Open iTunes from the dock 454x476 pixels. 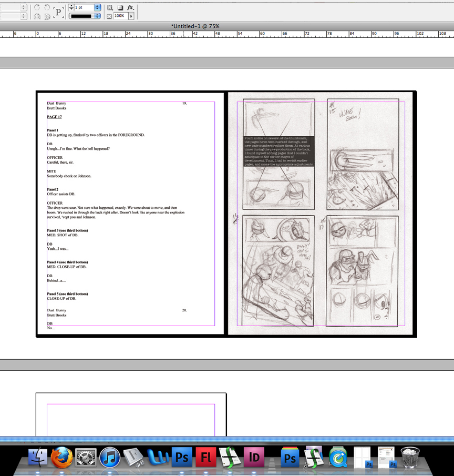(110, 458)
